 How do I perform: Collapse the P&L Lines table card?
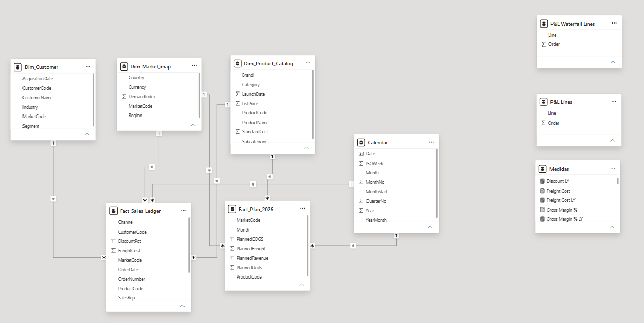pyautogui.click(x=613, y=140)
